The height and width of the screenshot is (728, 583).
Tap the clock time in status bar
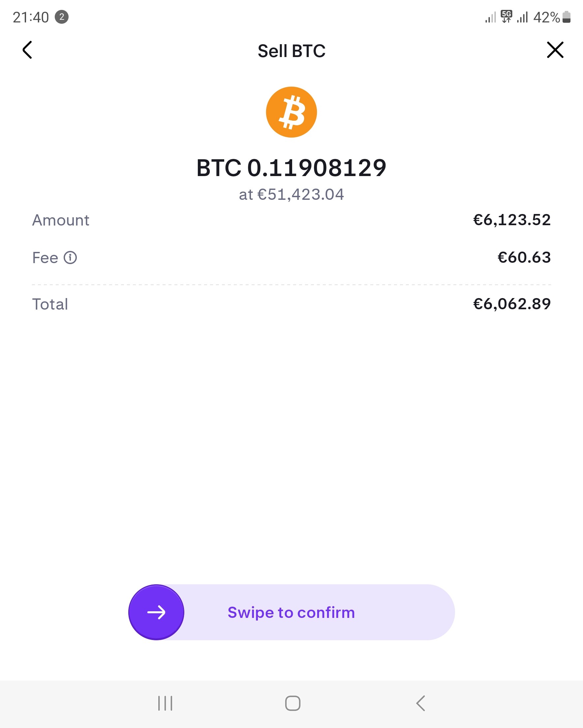(x=31, y=17)
